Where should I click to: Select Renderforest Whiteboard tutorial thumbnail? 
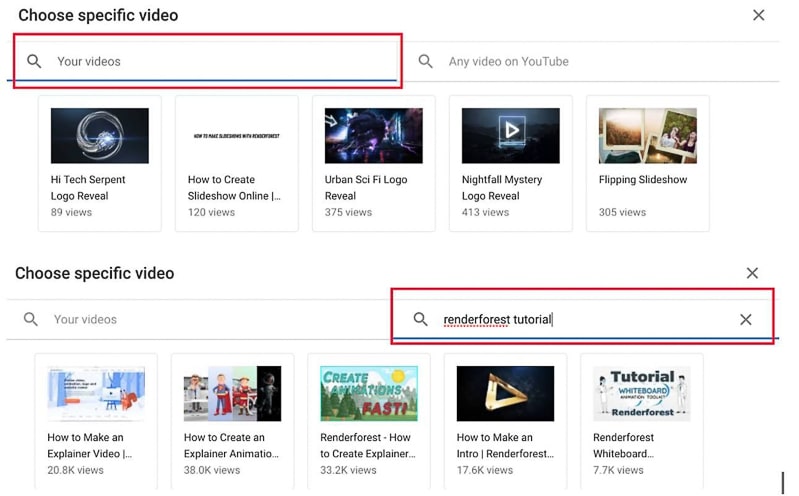click(642, 394)
